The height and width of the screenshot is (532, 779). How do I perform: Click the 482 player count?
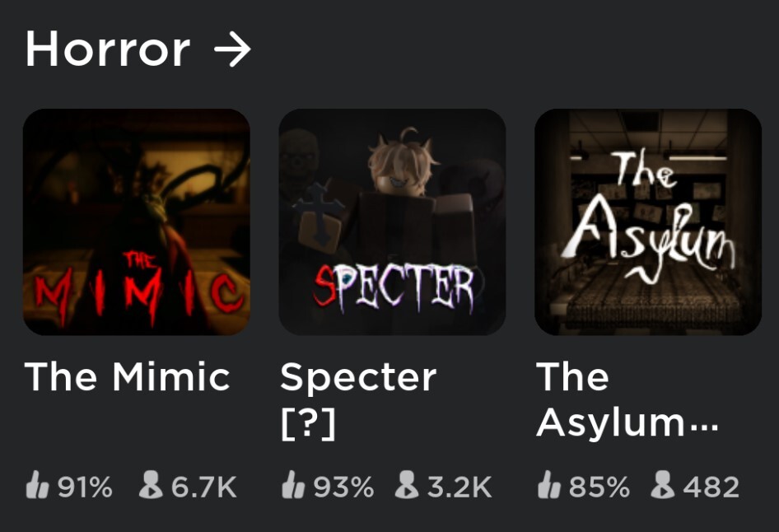[711, 487]
